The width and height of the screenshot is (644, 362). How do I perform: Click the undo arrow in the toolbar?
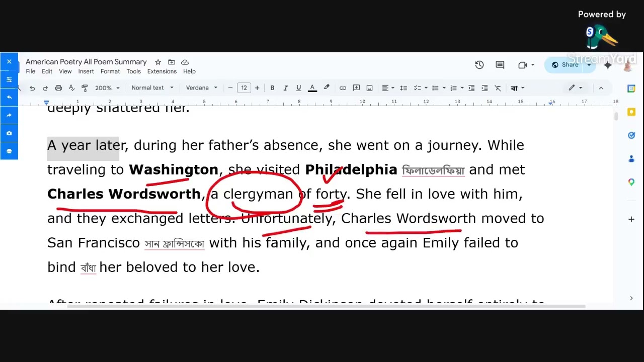(x=32, y=88)
